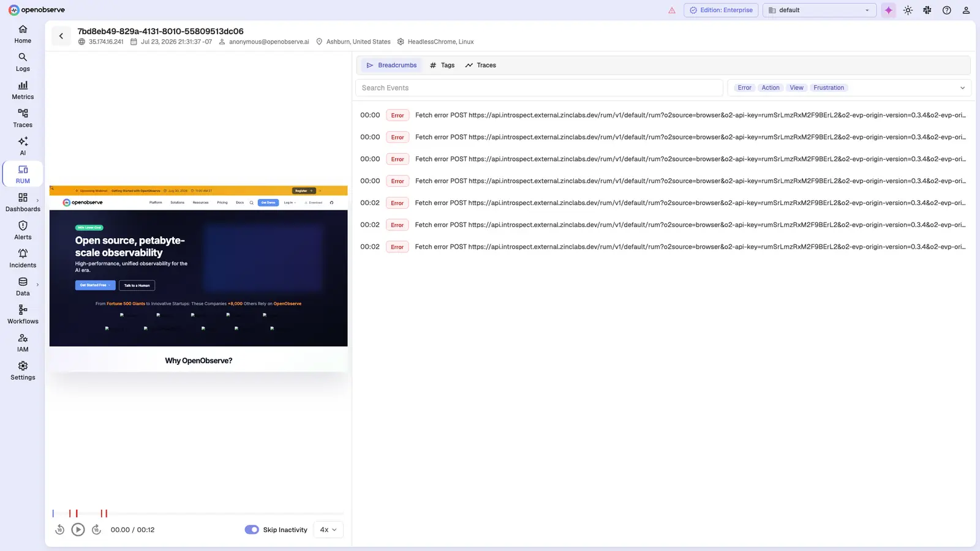Open the AI sidebar section
The width and height of the screenshot is (980, 551).
[x=23, y=147]
